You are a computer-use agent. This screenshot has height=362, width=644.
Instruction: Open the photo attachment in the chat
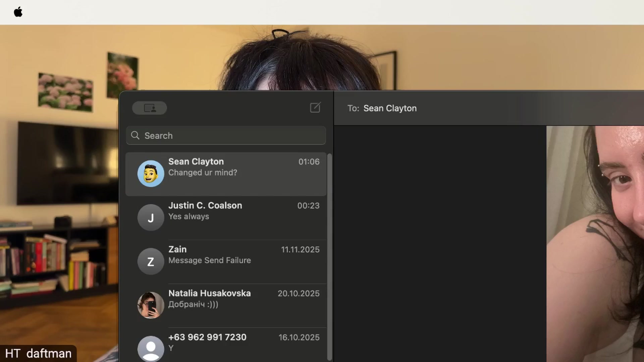pyautogui.click(x=595, y=244)
